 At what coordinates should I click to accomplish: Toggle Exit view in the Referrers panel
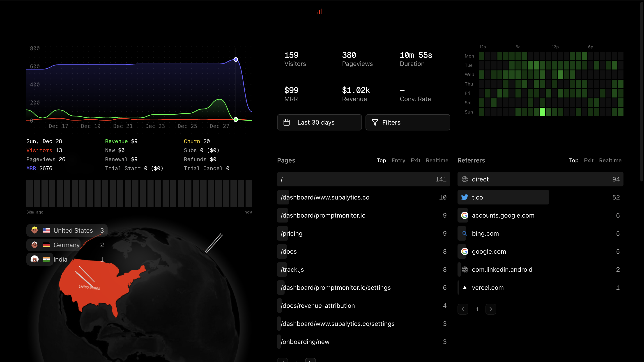[589, 160]
